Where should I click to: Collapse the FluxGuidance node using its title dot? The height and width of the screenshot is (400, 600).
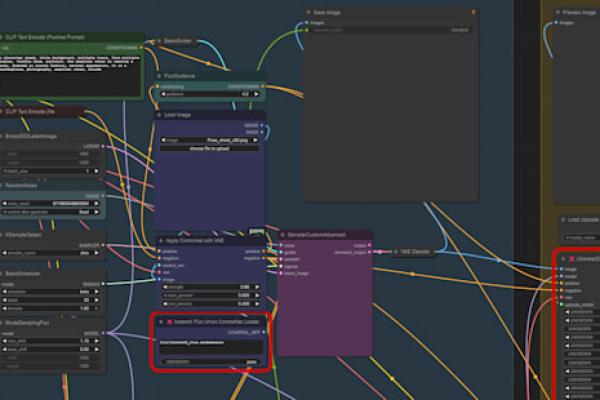159,76
